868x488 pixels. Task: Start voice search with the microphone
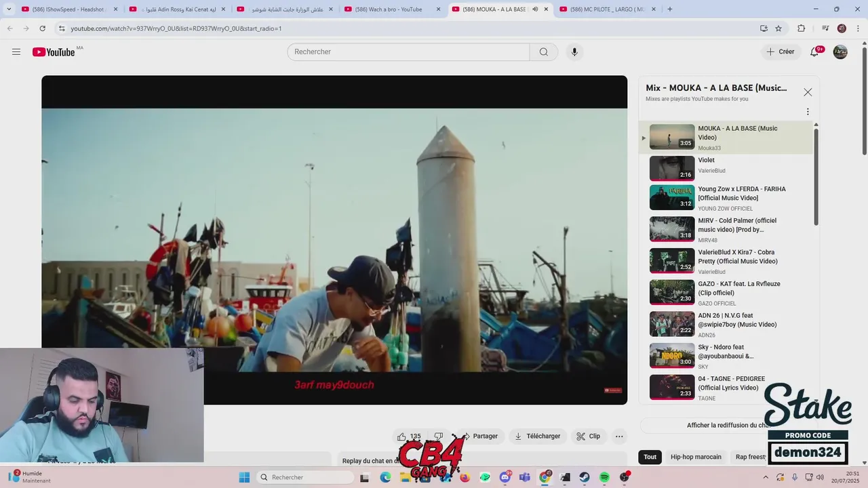(x=574, y=52)
